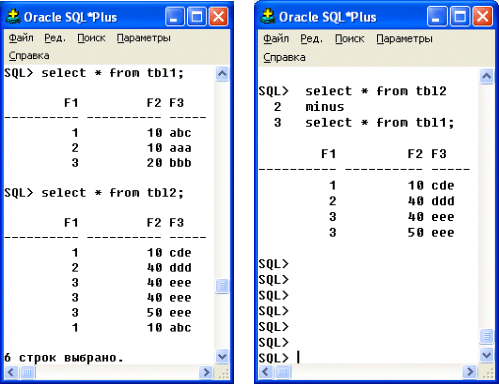Click the text 'select * from tbl1;' in left window

pyautogui.click(x=113, y=73)
